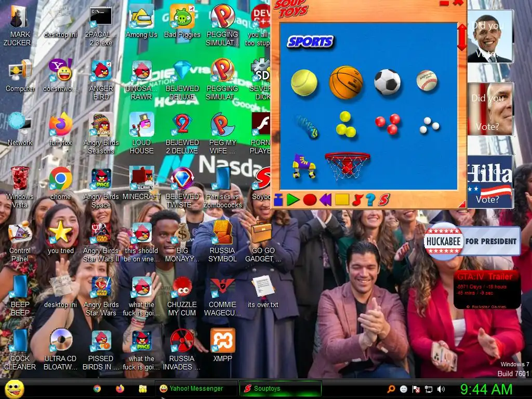This screenshot has width=532, height=399.
Task: Click the Hillary 'Vote?' gadget
Action: (x=490, y=181)
